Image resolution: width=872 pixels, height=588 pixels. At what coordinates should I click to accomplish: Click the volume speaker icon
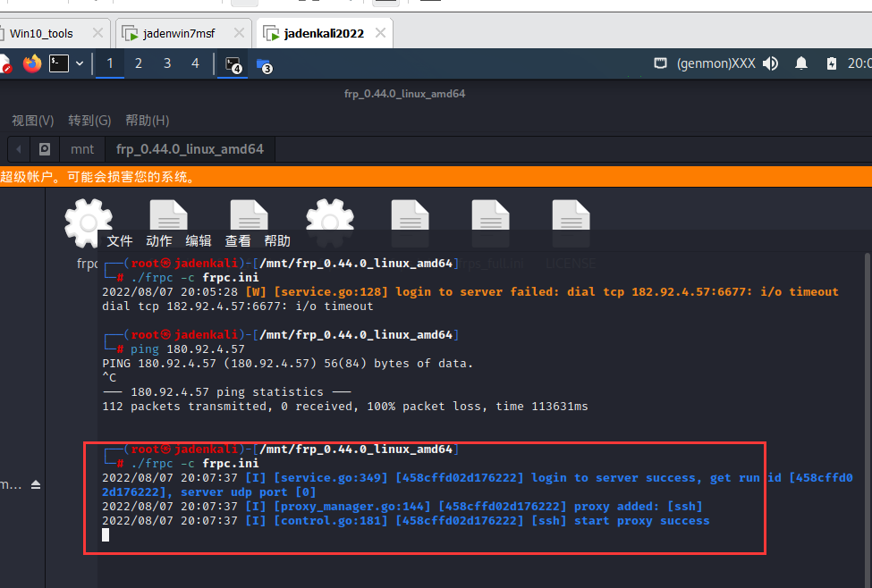tap(771, 63)
